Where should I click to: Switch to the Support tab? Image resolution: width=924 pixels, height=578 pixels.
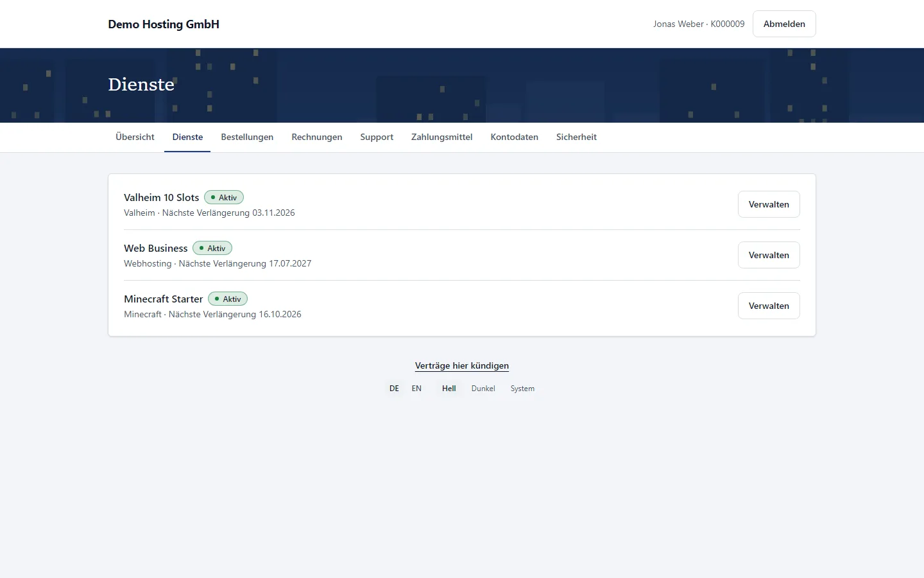[x=377, y=137]
